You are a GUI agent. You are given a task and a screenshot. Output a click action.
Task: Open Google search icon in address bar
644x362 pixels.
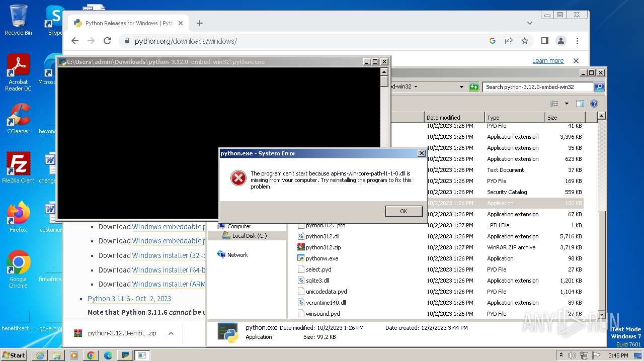[x=493, y=41]
